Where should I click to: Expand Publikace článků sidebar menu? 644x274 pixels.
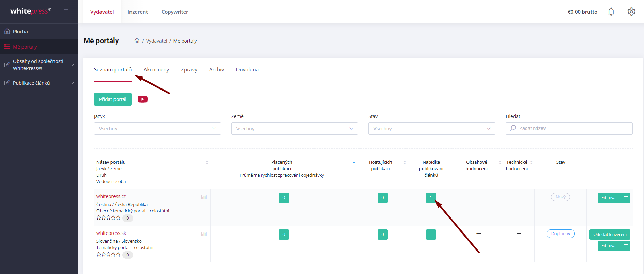pos(39,83)
